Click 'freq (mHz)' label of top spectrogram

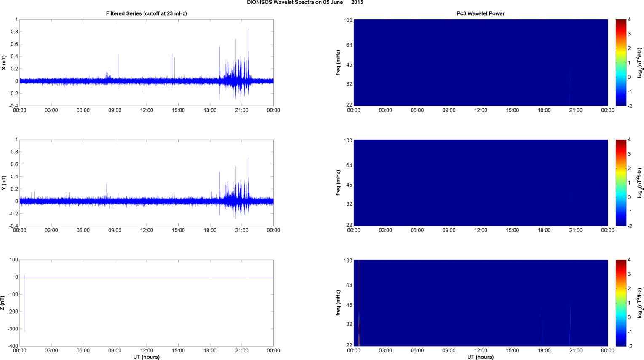tap(338, 62)
